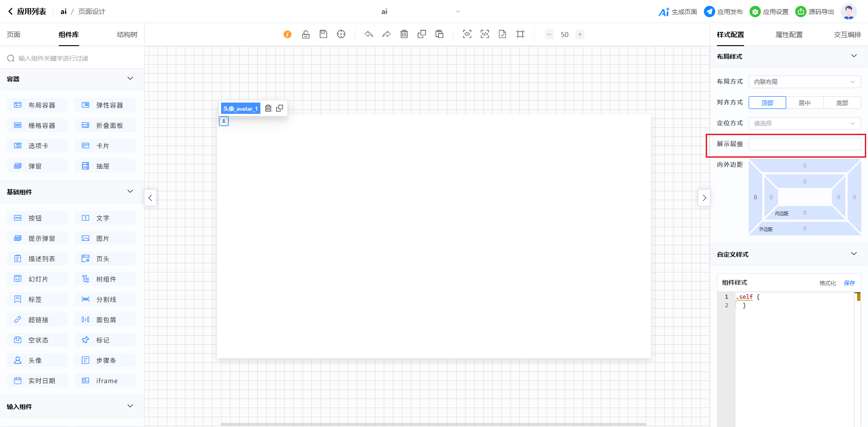Click 保存 link in 组件样式
The height and width of the screenshot is (427, 868).
click(849, 283)
